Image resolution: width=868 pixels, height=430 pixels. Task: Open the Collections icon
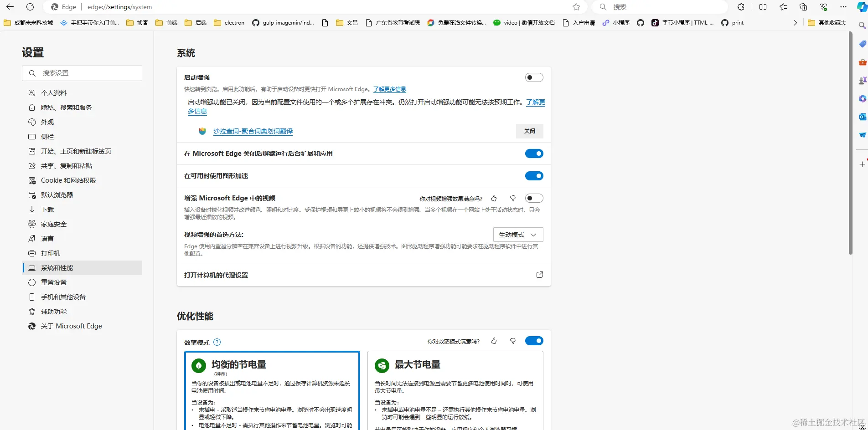point(803,7)
